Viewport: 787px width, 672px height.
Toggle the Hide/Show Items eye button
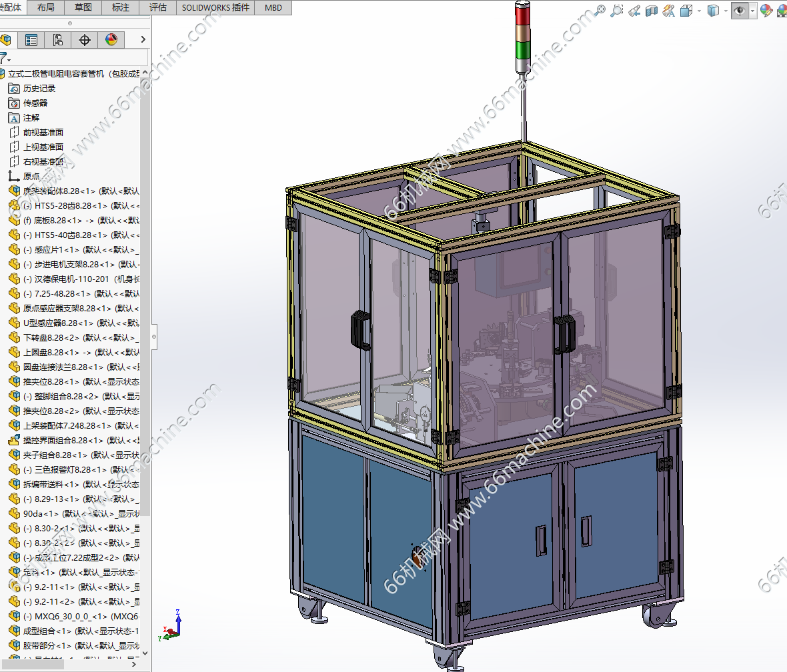(739, 10)
